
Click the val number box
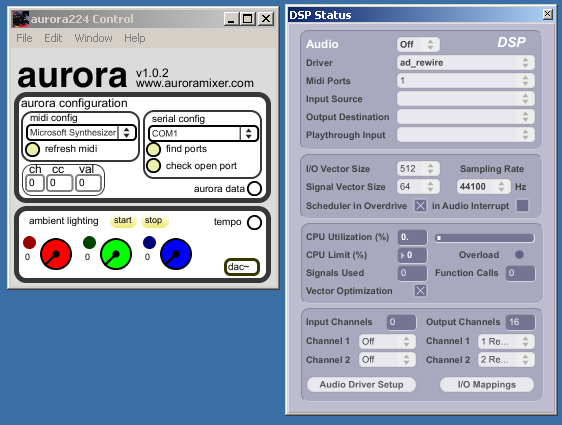(89, 183)
